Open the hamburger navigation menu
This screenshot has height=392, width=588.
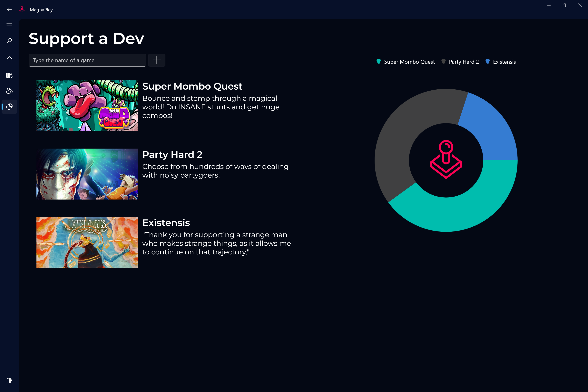coord(9,25)
